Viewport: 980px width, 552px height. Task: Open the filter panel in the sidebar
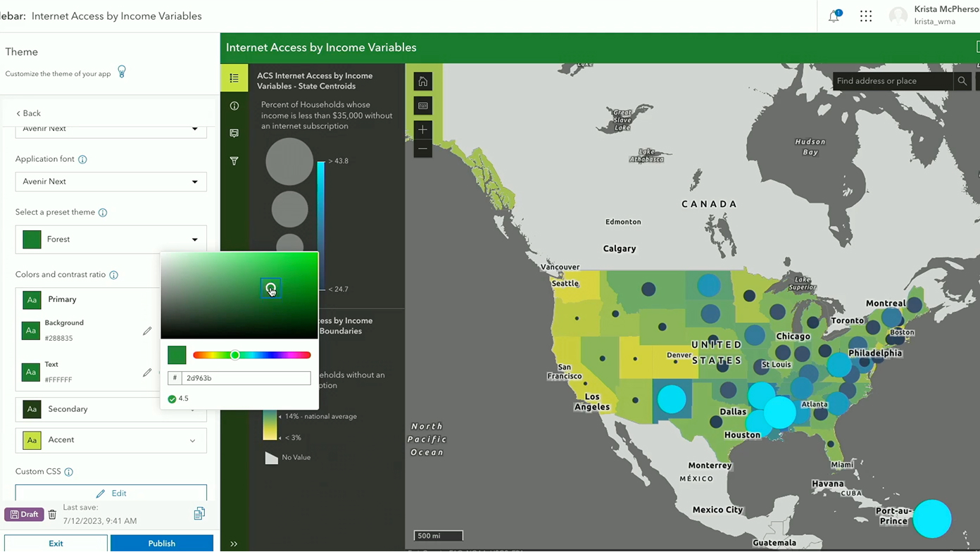click(x=234, y=161)
